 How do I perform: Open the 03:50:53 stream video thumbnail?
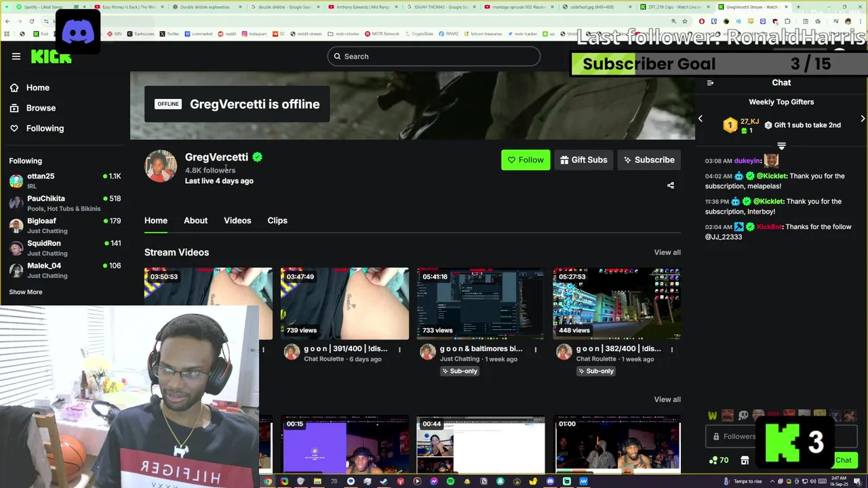click(x=208, y=287)
